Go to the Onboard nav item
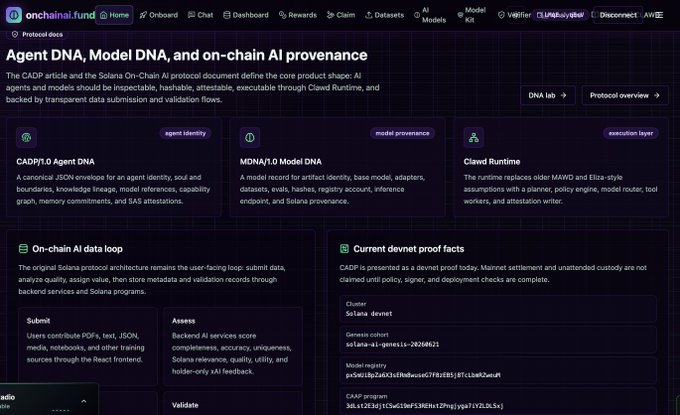 [159, 15]
